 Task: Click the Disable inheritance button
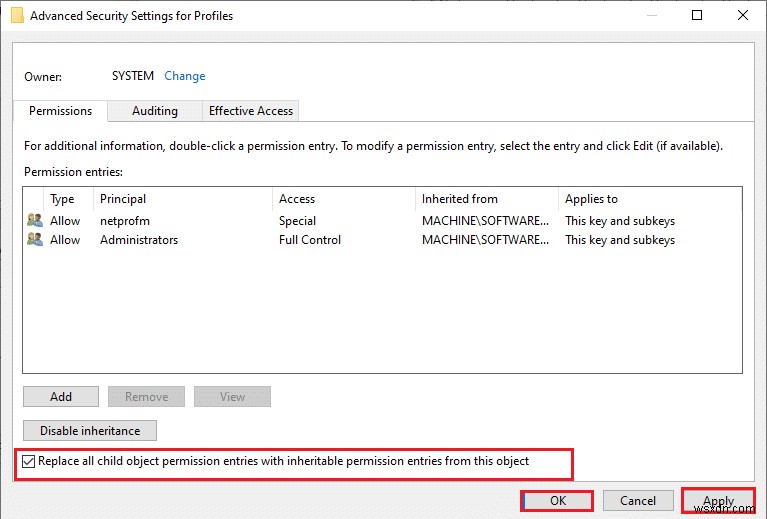pos(90,430)
